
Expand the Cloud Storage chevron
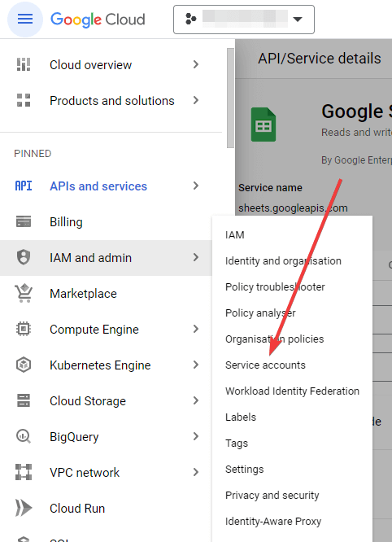click(196, 400)
